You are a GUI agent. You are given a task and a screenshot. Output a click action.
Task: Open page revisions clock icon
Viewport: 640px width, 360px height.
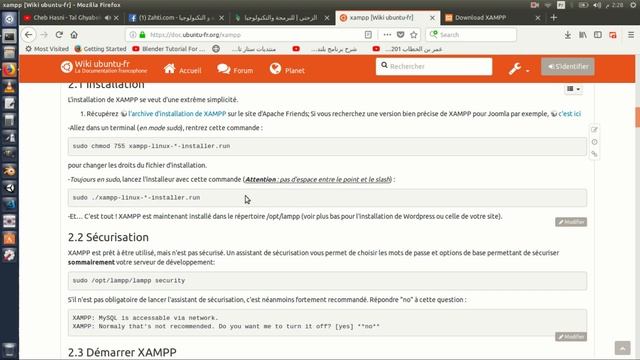point(594,142)
